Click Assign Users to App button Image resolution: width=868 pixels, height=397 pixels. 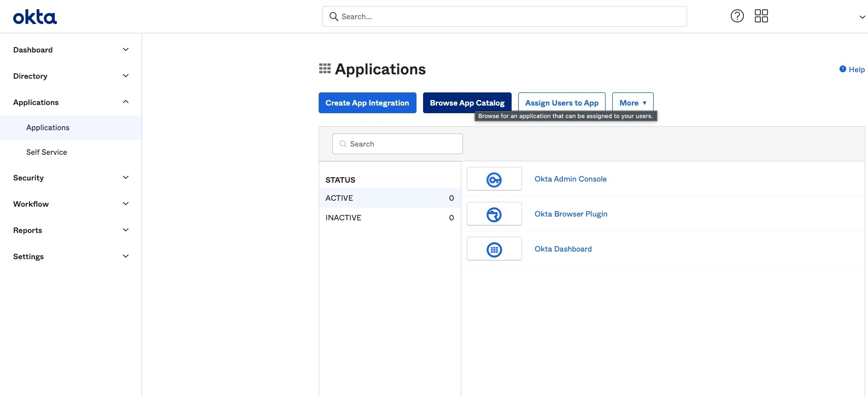click(561, 103)
